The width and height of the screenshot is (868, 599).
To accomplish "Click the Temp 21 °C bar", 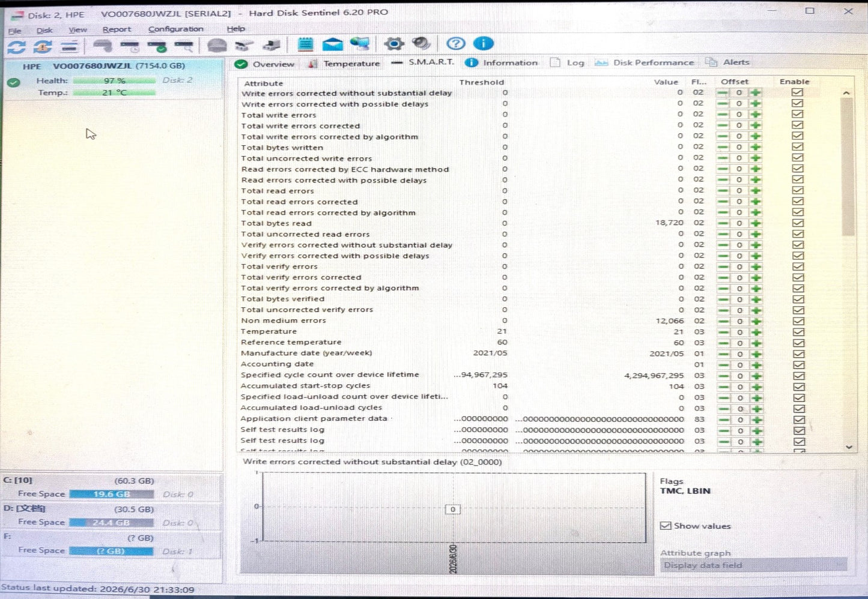I will [x=114, y=92].
